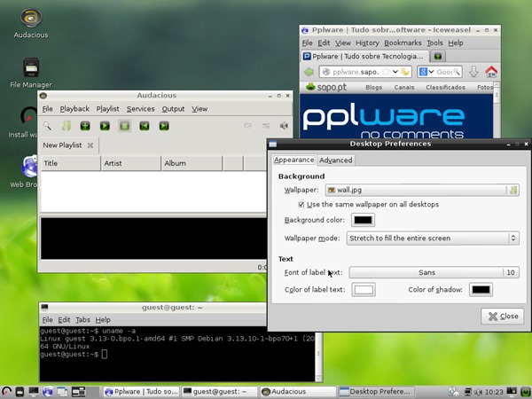
Task: Bookmark page with the star icon
Action: coord(386,72)
